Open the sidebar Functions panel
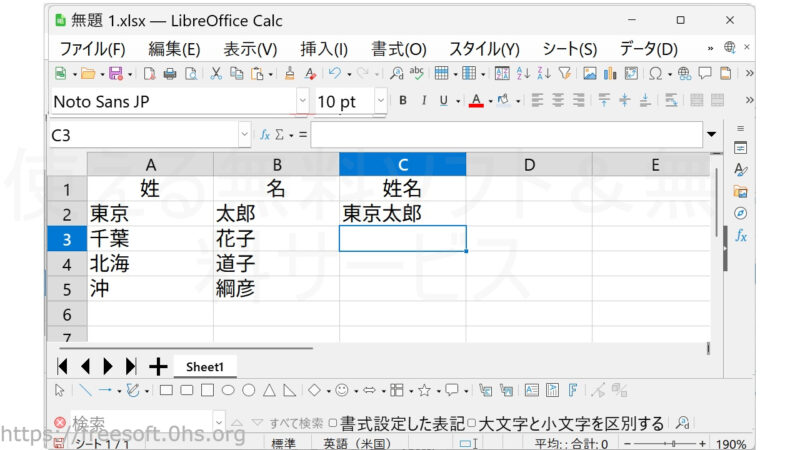800x450 pixels. (x=740, y=236)
